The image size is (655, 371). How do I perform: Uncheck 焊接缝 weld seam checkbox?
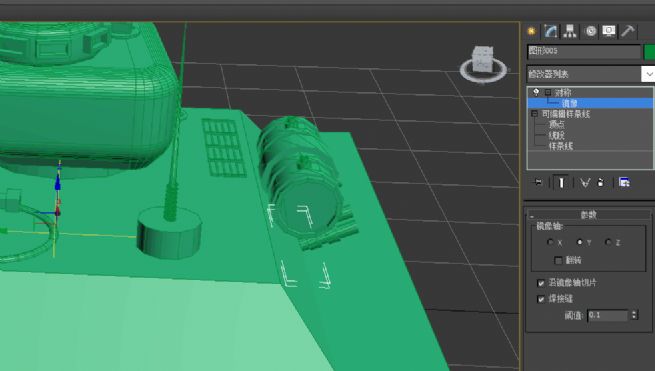(541, 299)
